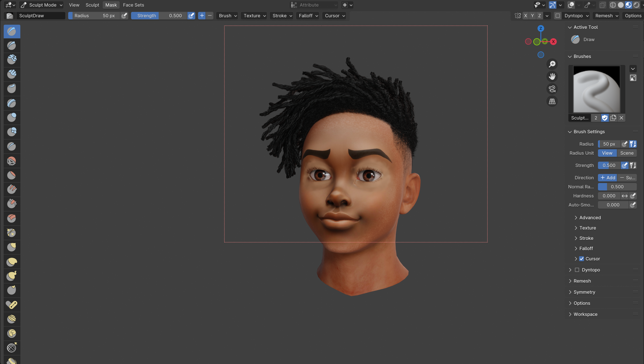644x364 pixels.
Task: Select the Draw Sharp brush tool
Action: (x=12, y=45)
